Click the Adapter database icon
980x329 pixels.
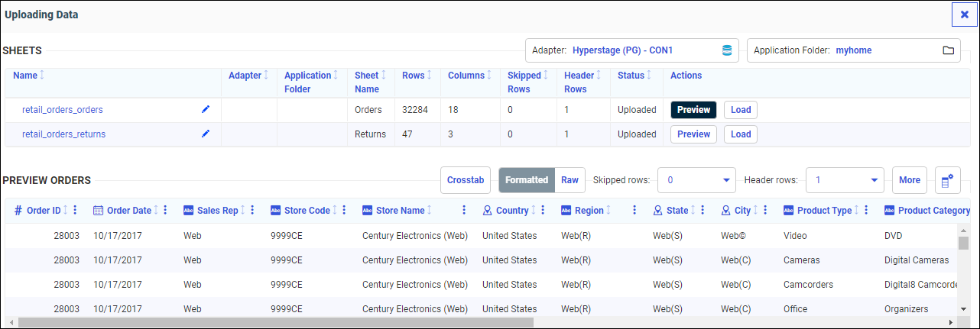(727, 50)
